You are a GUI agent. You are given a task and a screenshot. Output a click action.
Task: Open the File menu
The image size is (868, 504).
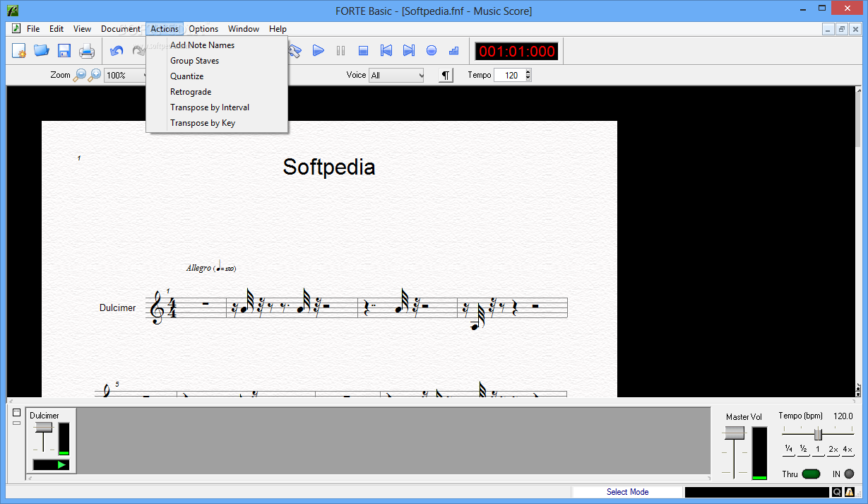tap(33, 29)
